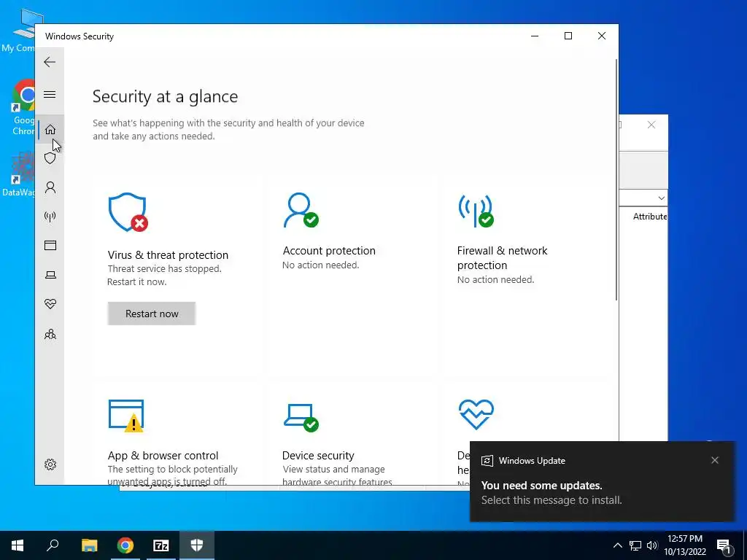Open Action Center notifications icon

[x=724, y=546]
